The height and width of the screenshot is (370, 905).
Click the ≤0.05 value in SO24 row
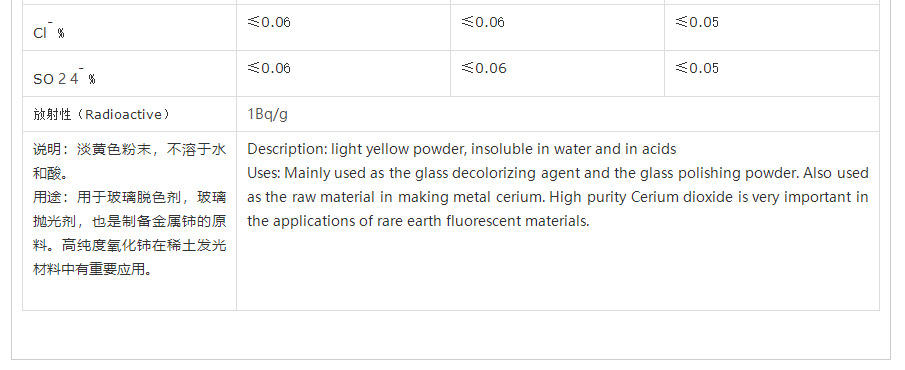pos(697,68)
